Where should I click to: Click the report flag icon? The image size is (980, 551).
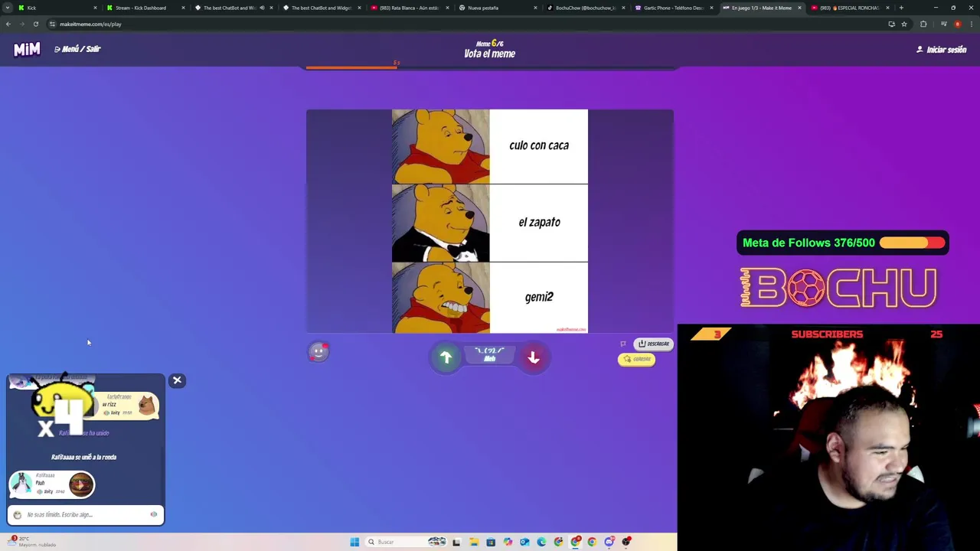(x=623, y=344)
